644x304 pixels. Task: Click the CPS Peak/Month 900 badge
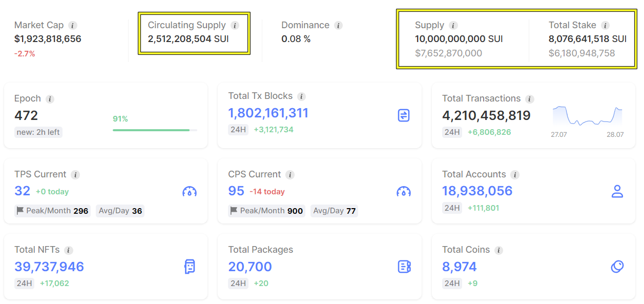click(266, 211)
